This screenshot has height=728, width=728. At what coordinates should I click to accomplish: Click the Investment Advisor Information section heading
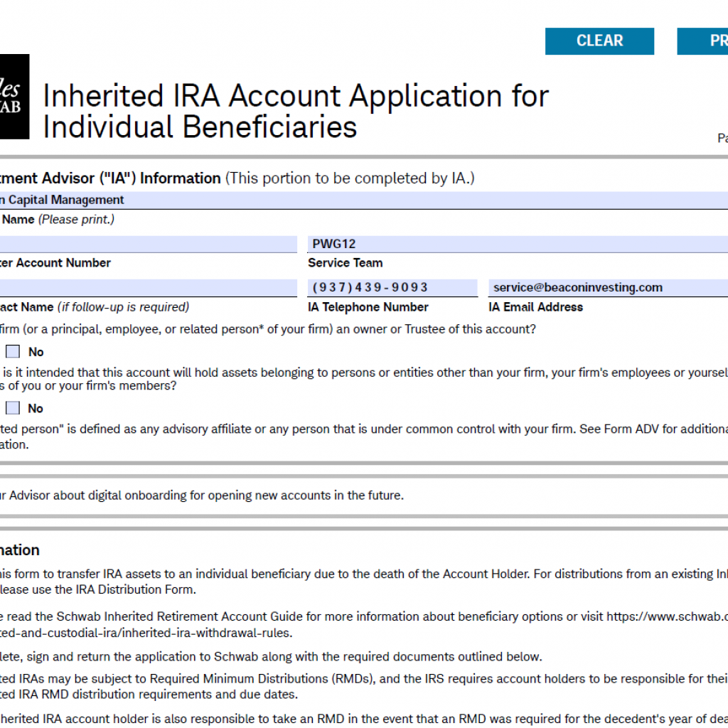(110, 178)
